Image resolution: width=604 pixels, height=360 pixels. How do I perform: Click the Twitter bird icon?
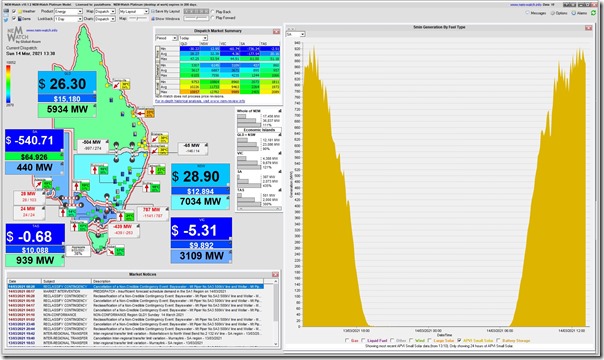[6, 19]
